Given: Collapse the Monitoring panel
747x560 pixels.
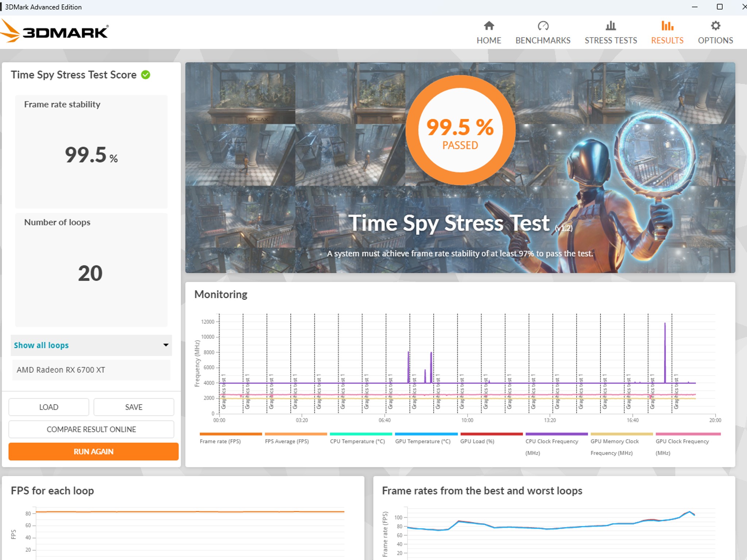Looking at the screenshot, I should pyautogui.click(x=221, y=294).
